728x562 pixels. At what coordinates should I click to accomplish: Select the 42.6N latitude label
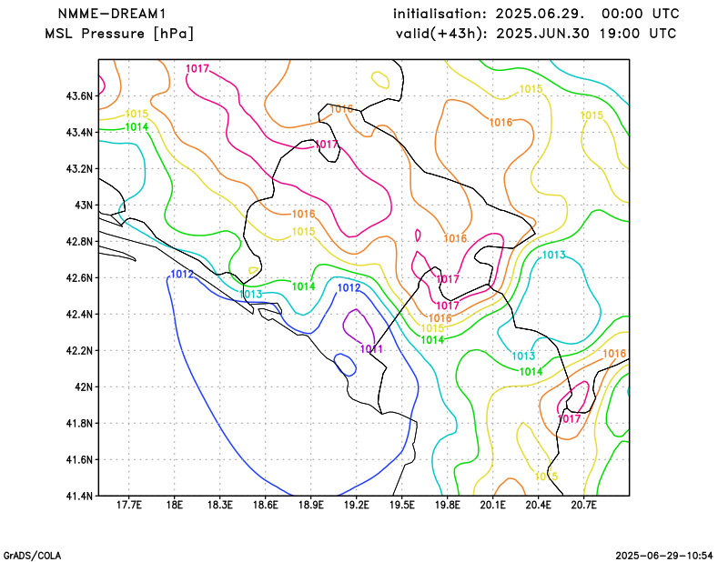[79, 277]
